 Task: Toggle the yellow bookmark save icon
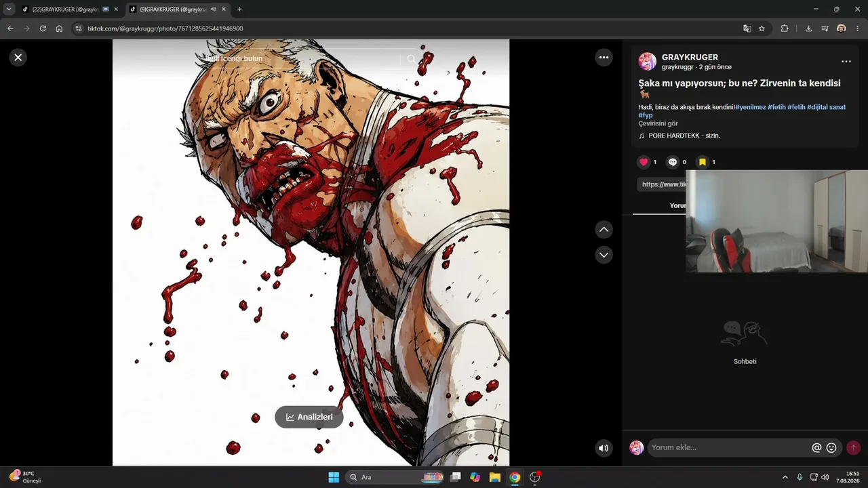click(x=703, y=162)
